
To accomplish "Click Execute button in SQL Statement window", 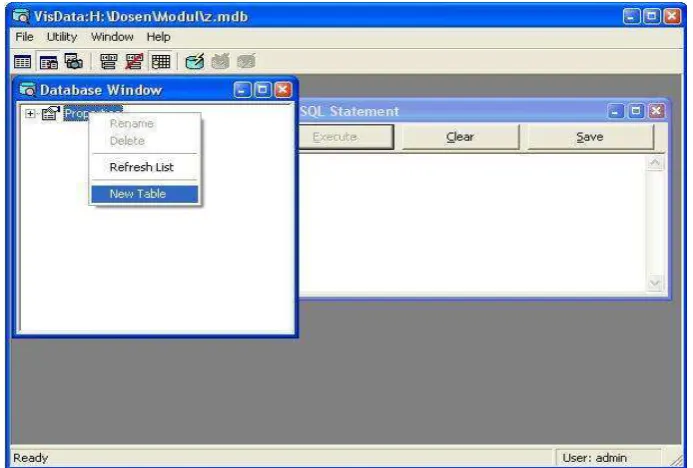I will (346, 137).
